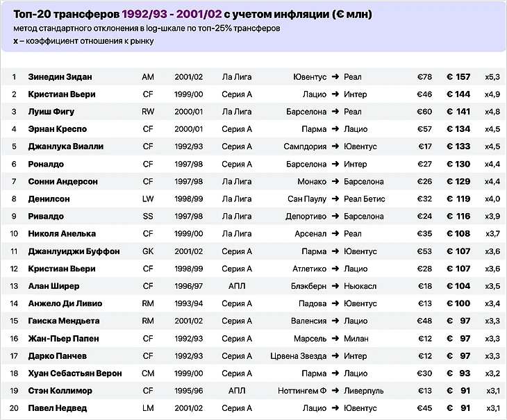Screen dimensions: 507x420
Task: Select the adjusted value € 93
Action: [458, 373]
